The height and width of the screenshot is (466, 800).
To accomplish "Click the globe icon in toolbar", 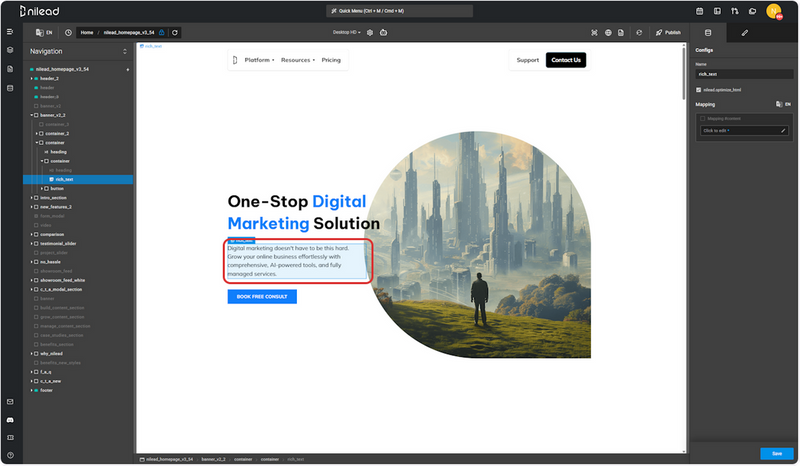I will (608, 33).
